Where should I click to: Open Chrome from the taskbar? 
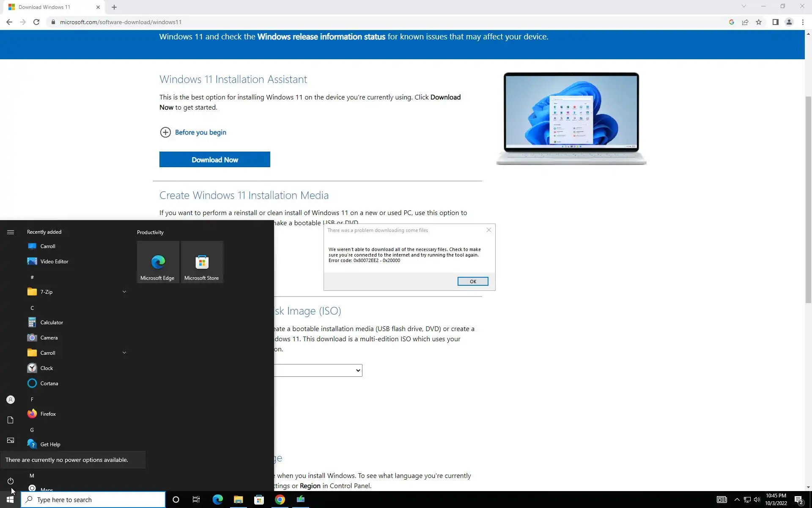(280, 500)
